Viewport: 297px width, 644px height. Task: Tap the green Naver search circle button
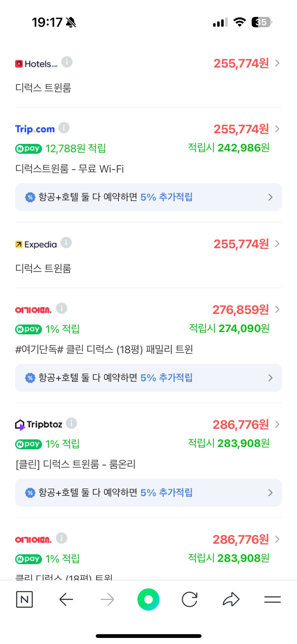tap(148, 599)
